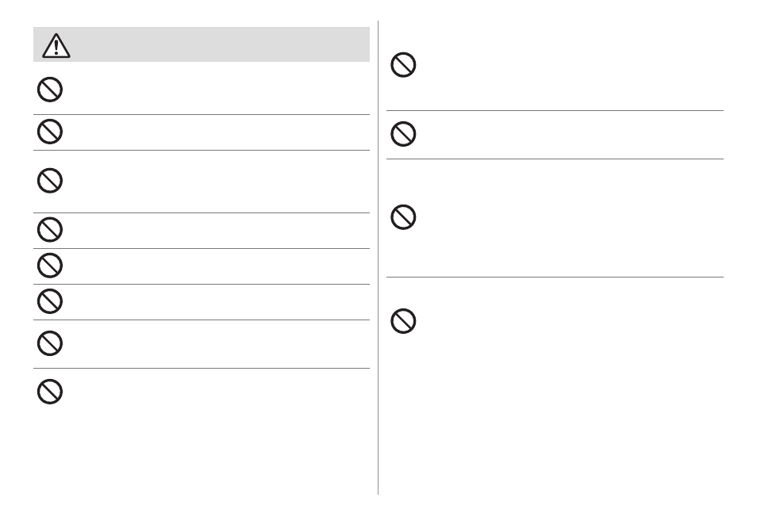This screenshot has width=757, height=532.
Task: Click the last prohibition icon in left column
Action: 50,391
